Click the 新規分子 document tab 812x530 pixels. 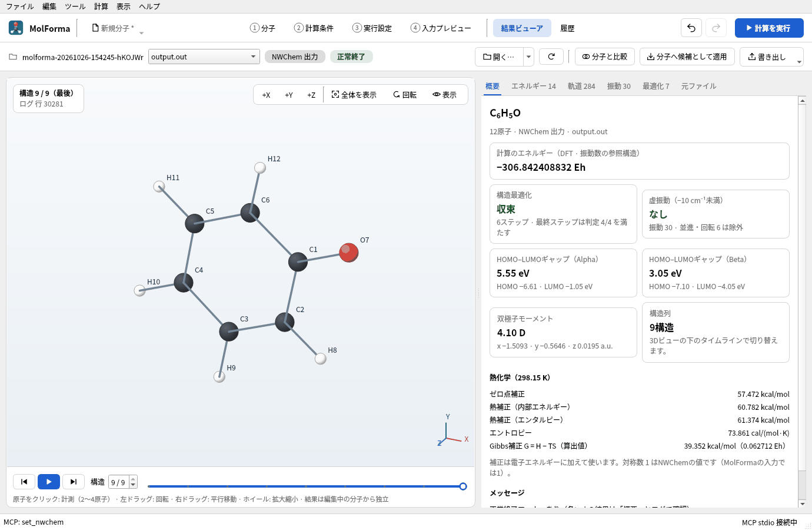click(x=112, y=28)
